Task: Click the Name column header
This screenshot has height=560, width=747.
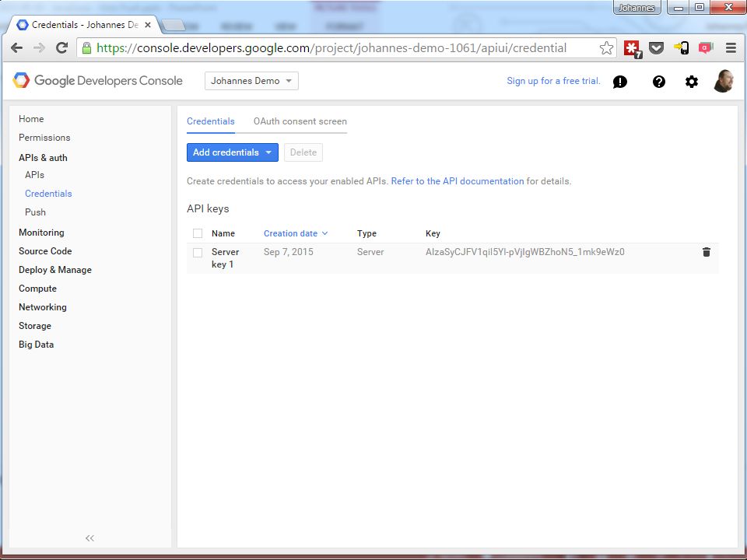Action: click(x=223, y=233)
